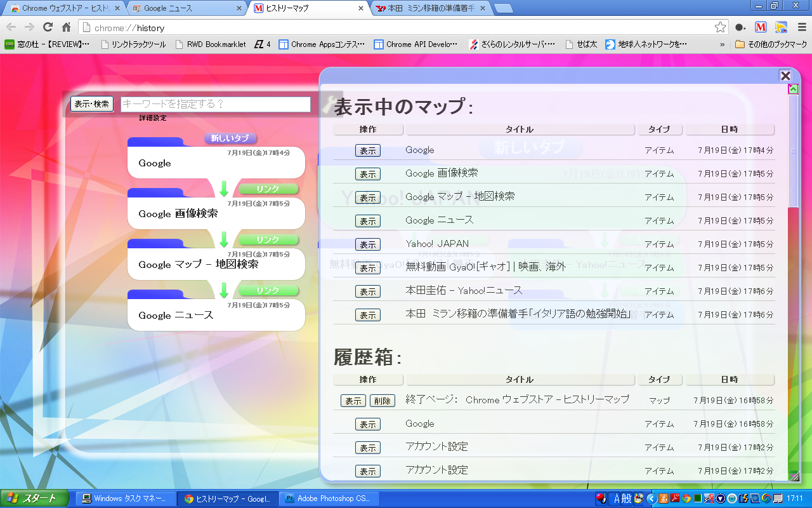Click 表示 for the Google マップ - 地図検索 row
Viewport: 812px width, 508px height.
pos(368,197)
